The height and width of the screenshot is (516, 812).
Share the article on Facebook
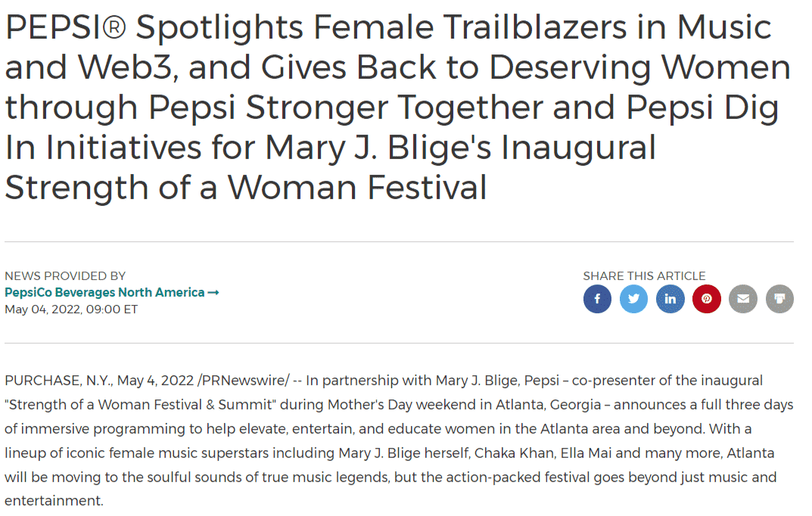597,299
